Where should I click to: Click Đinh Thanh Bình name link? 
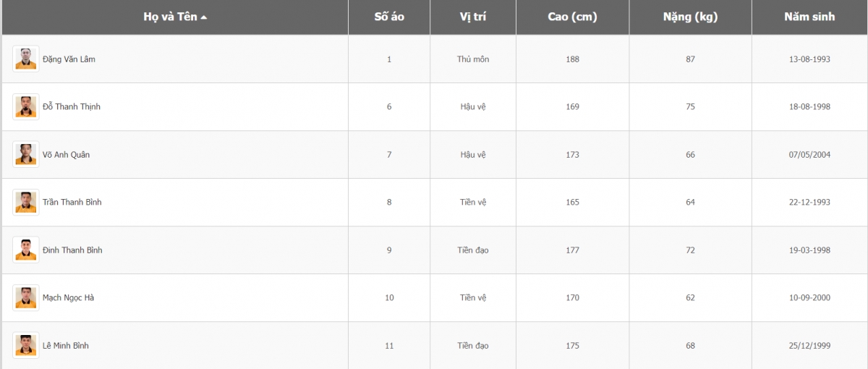coord(72,250)
